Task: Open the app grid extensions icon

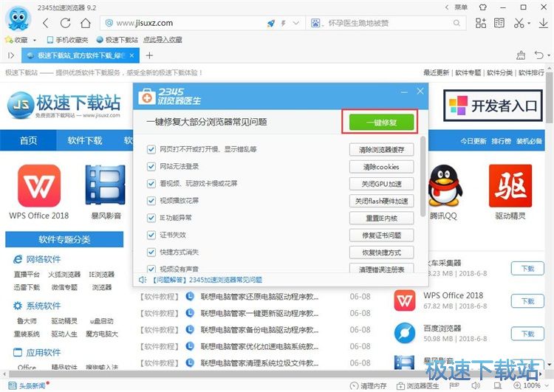Action: [x=481, y=24]
